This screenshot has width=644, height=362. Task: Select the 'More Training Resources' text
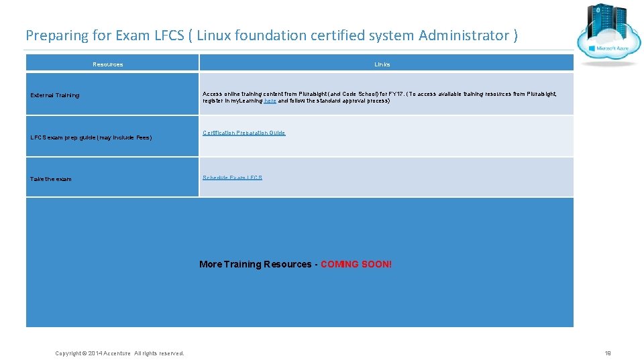click(255, 264)
